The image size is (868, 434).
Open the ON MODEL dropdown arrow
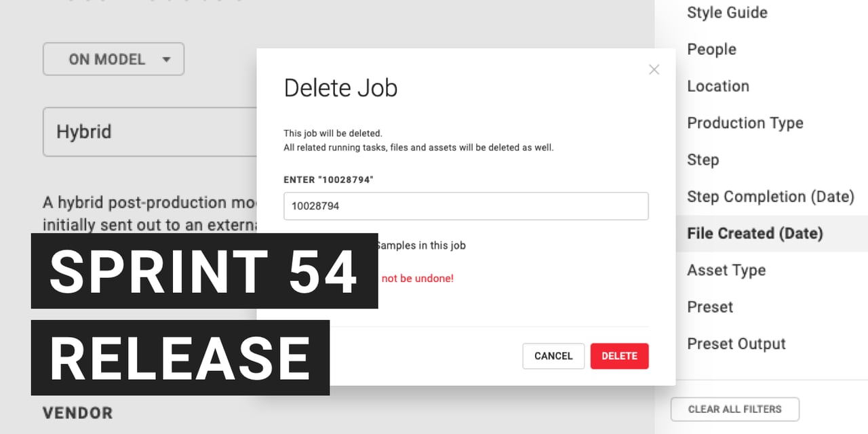(x=167, y=60)
